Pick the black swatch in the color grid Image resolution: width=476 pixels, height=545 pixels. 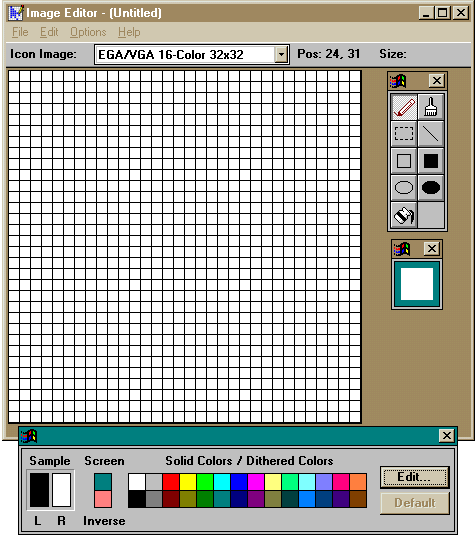pyautogui.click(x=137, y=499)
